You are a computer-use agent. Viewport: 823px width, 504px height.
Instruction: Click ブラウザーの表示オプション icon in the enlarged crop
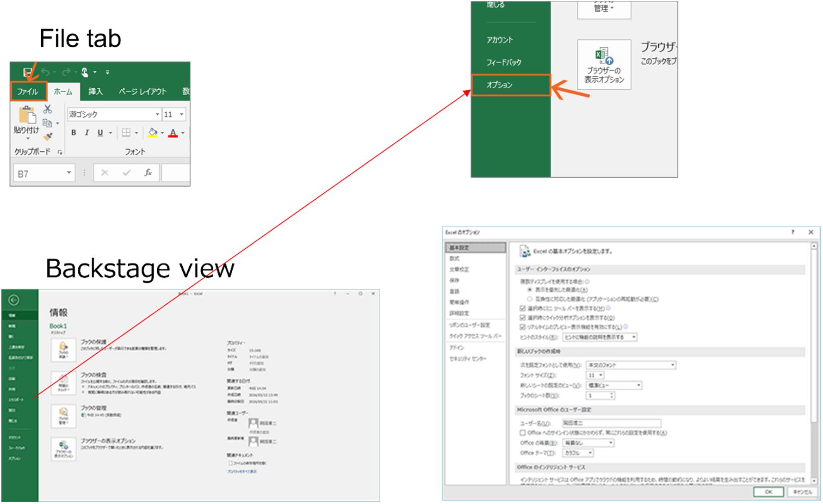point(604,65)
